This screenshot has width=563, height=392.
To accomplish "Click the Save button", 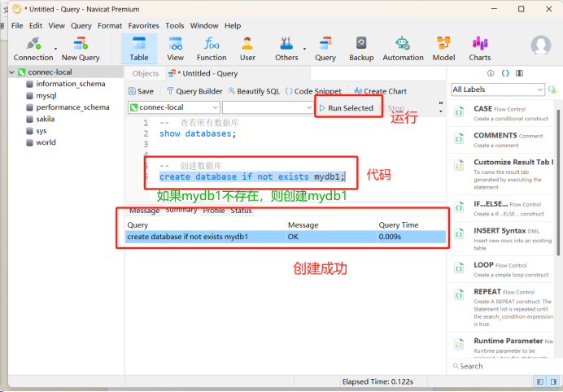I will pyautogui.click(x=141, y=92).
